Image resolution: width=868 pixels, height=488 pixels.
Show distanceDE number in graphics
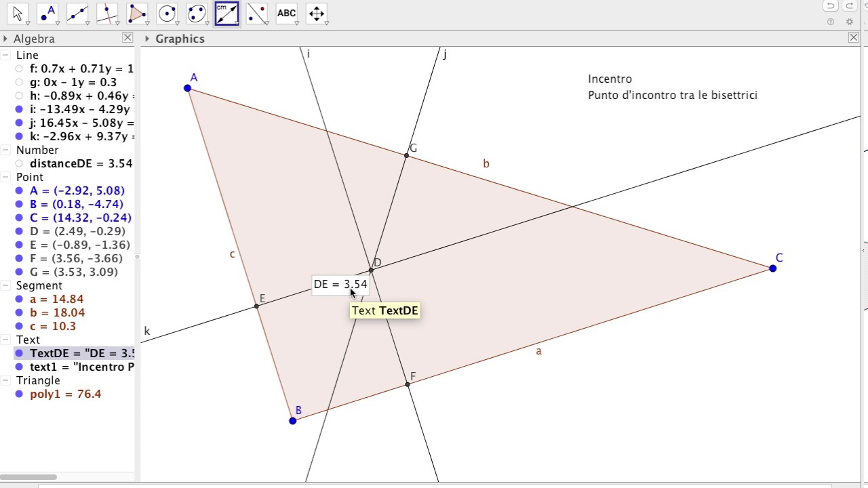(19, 163)
